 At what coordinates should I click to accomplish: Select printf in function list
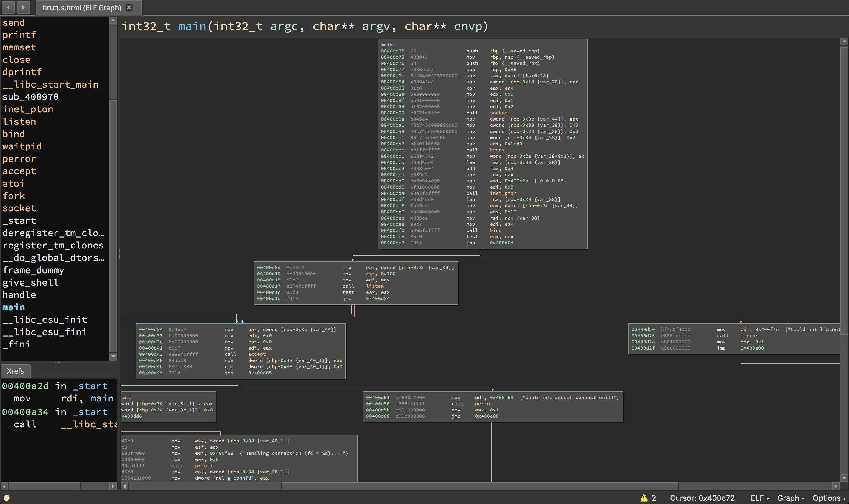click(19, 35)
